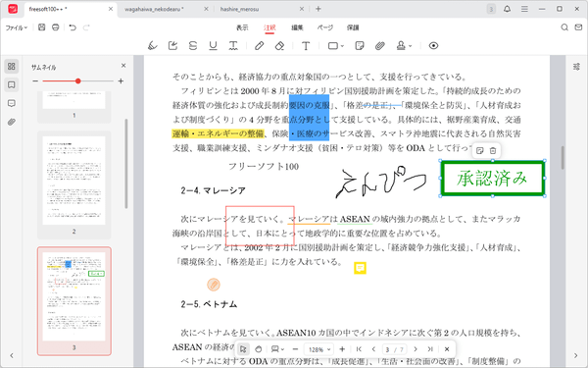Go to the first page
Viewport: 588px width, 368px height.
coord(359,349)
